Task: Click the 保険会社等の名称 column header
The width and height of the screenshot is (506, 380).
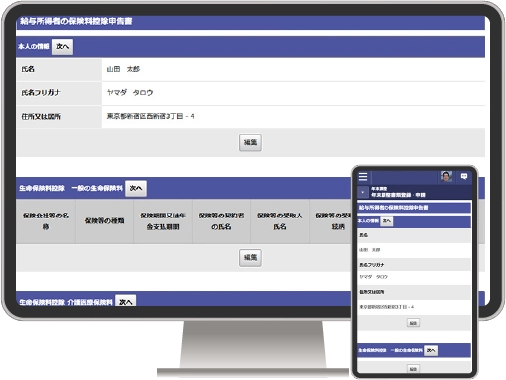Action: pos(46,221)
